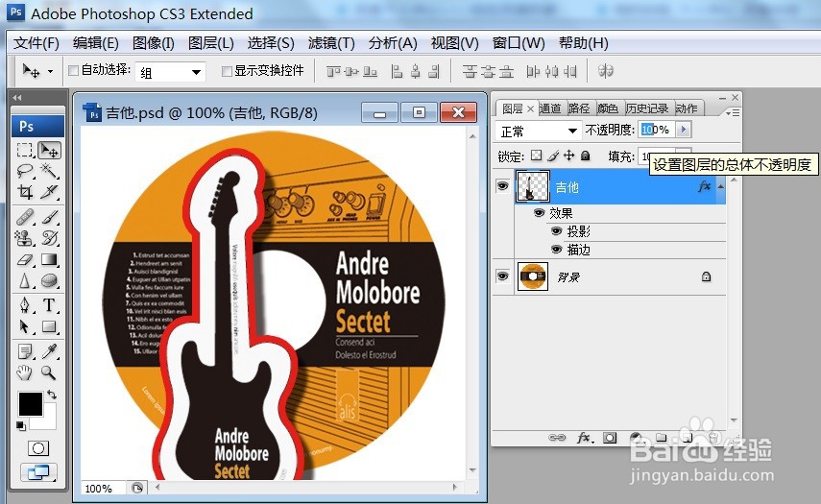
Task: Select the Move tool in toolbox
Action: tap(50, 151)
